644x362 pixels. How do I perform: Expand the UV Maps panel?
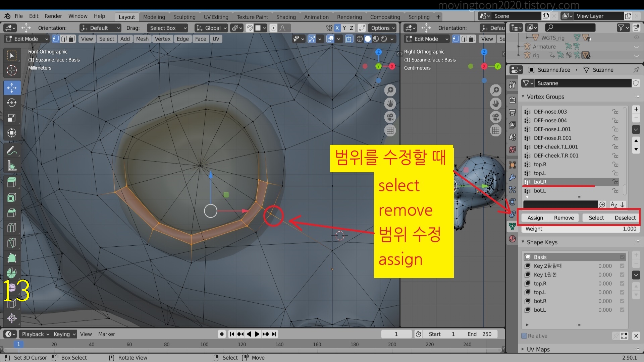click(x=523, y=349)
